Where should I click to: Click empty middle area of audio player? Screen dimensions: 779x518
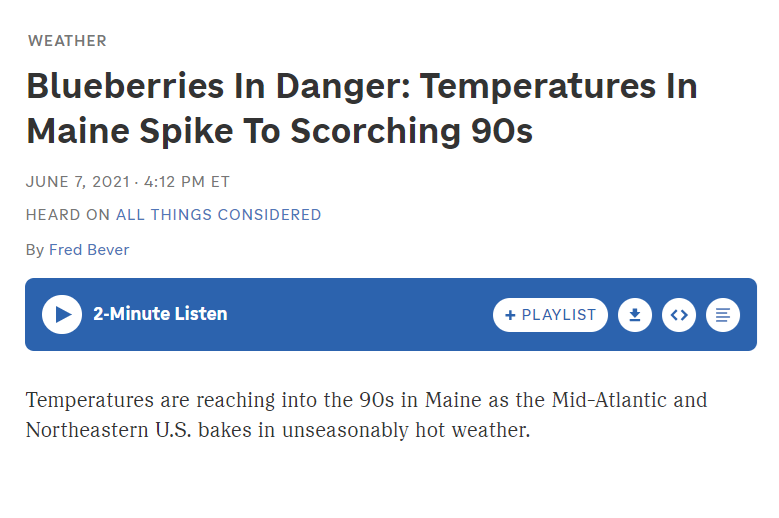pyautogui.click(x=360, y=315)
